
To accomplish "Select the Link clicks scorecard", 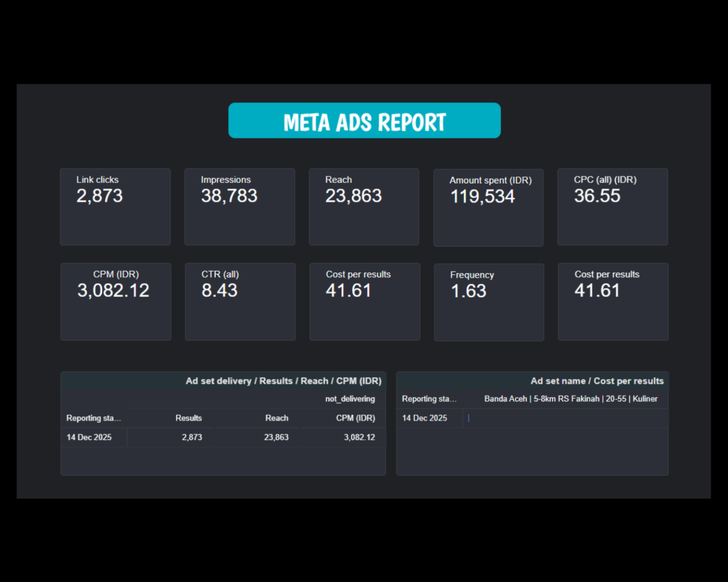I will click(115, 207).
